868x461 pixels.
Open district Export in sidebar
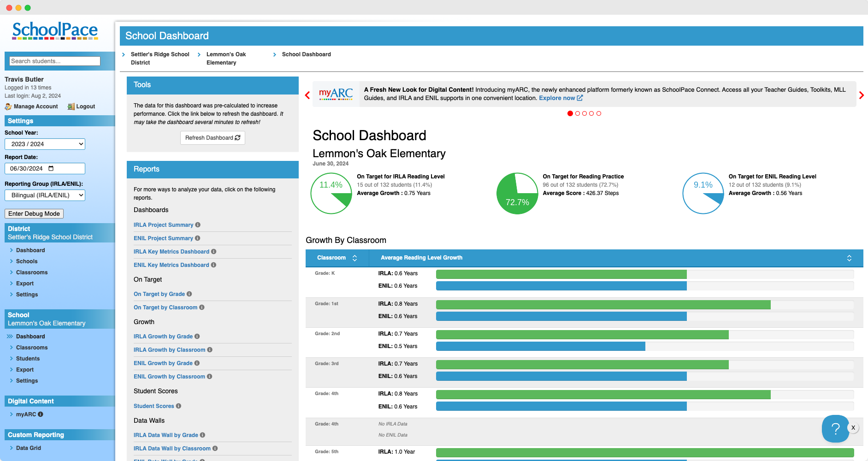[25, 284]
